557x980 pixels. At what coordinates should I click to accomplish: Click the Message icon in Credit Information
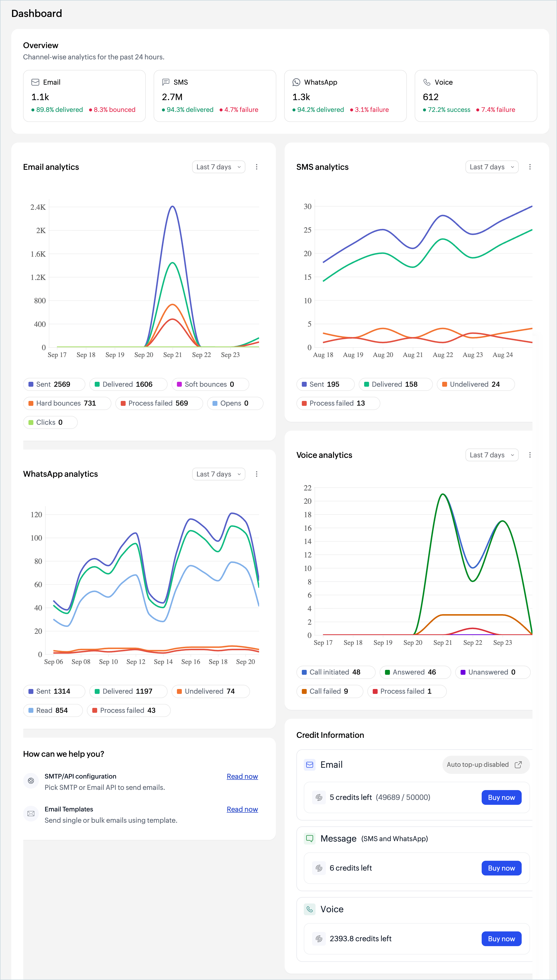click(x=310, y=838)
